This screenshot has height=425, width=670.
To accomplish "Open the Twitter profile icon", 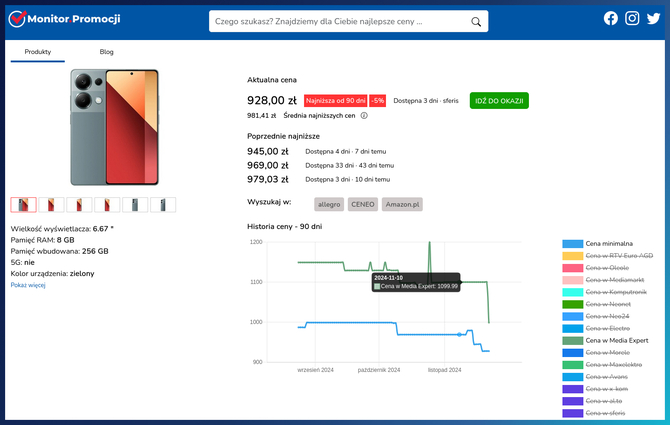I will (x=653, y=18).
